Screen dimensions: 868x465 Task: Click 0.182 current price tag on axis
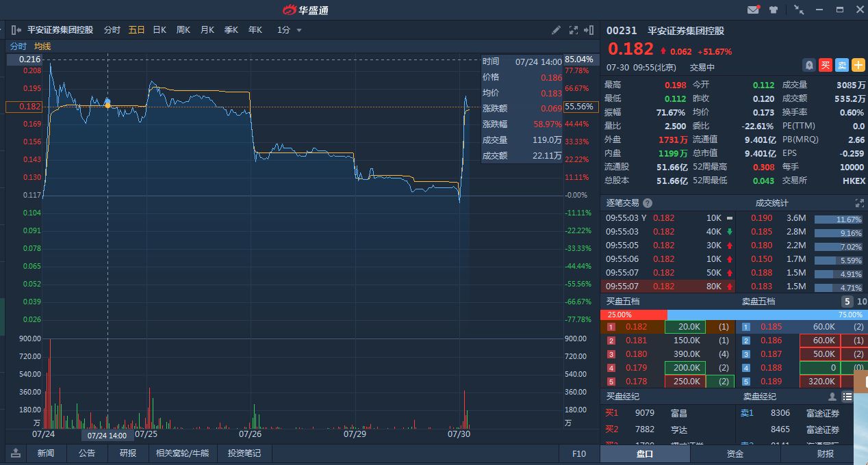tap(23, 107)
